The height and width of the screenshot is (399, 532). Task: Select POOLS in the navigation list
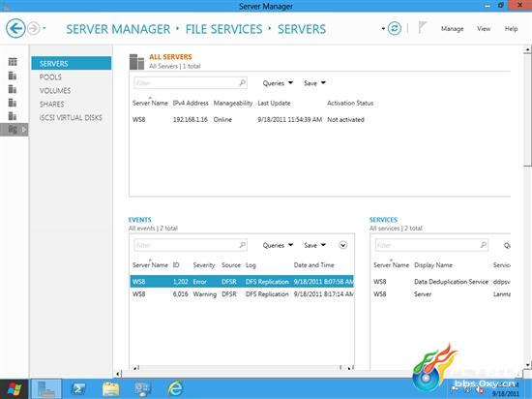[x=50, y=77]
